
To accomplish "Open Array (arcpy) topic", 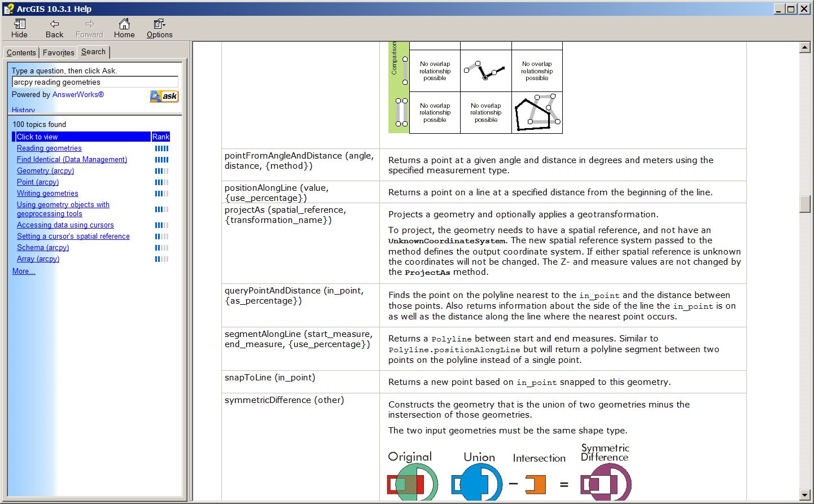I will pos(38,258).
